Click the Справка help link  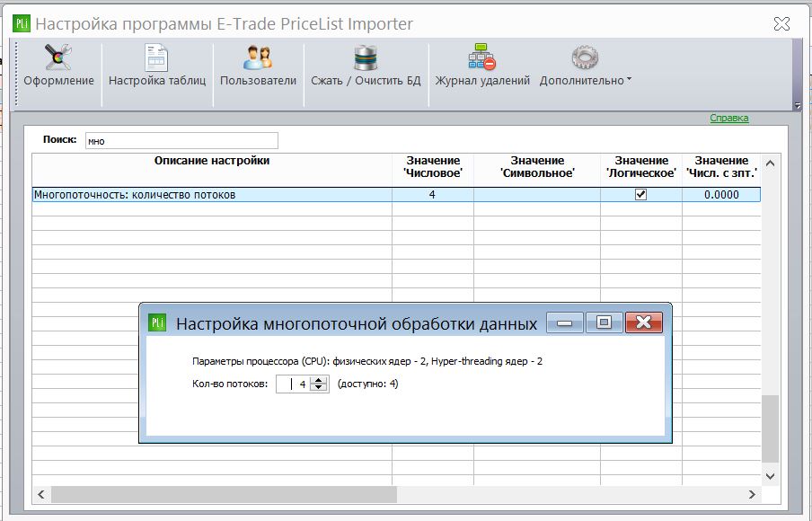[728, 118]
